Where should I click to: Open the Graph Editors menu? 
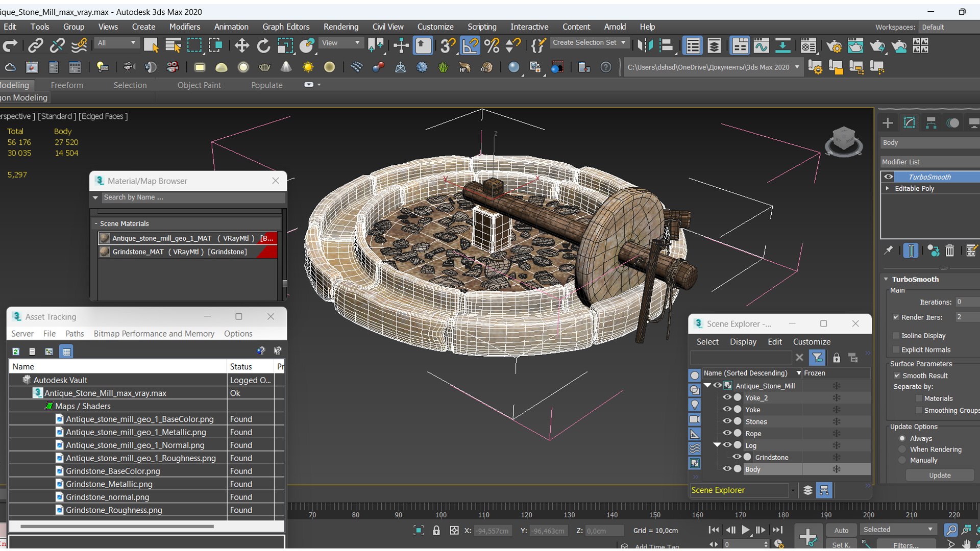click(286, 27)
